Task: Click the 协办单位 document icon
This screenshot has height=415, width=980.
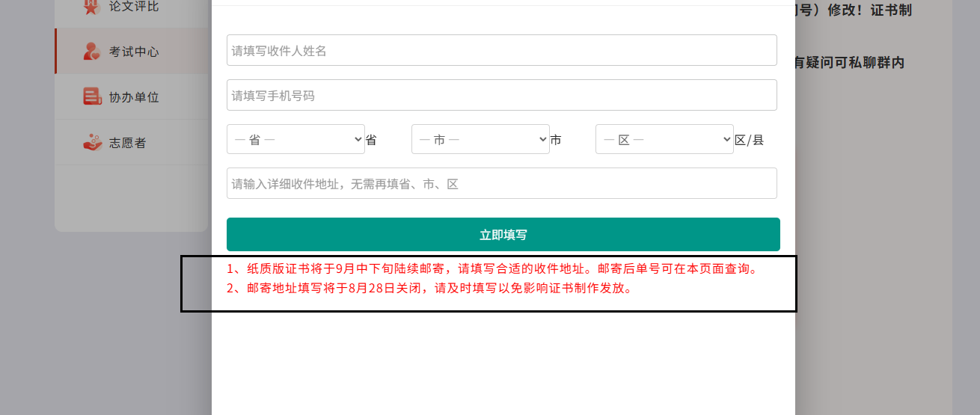Action: click(92, 96)
